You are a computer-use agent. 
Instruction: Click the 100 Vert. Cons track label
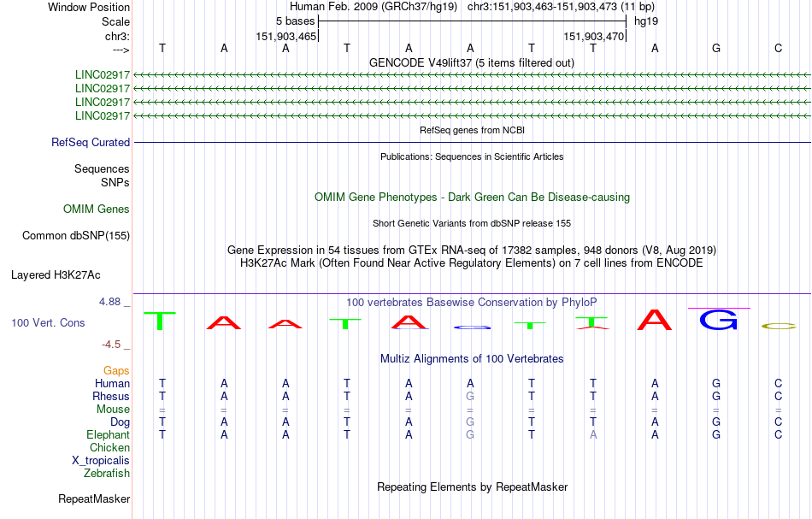(48, 322)
